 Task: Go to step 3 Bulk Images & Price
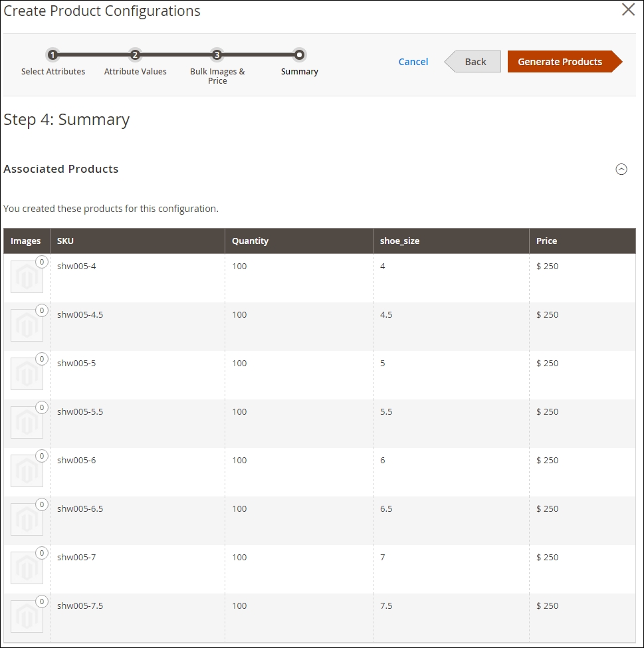click(217, 55)
